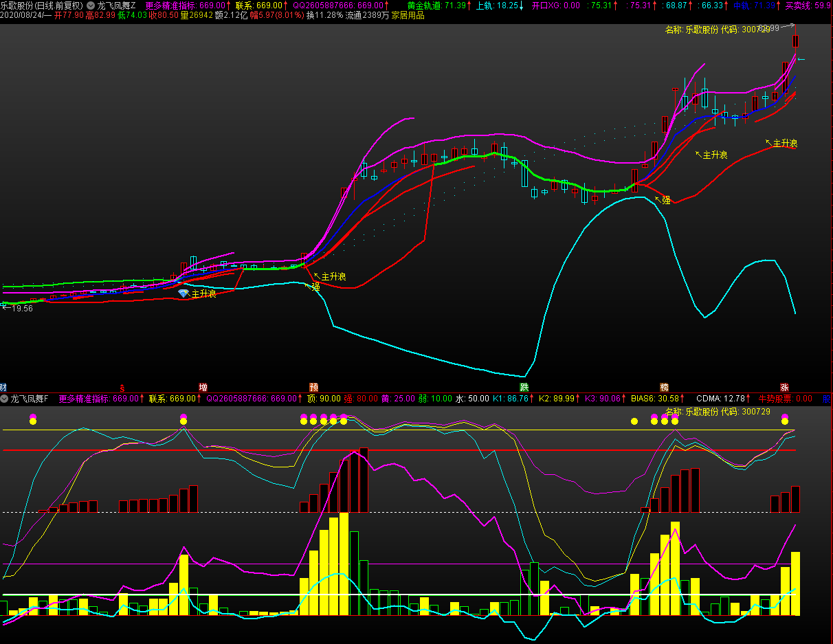Click the 开口XG: 0.00 readout
833x644 pixels.
(x=555, y=5)
